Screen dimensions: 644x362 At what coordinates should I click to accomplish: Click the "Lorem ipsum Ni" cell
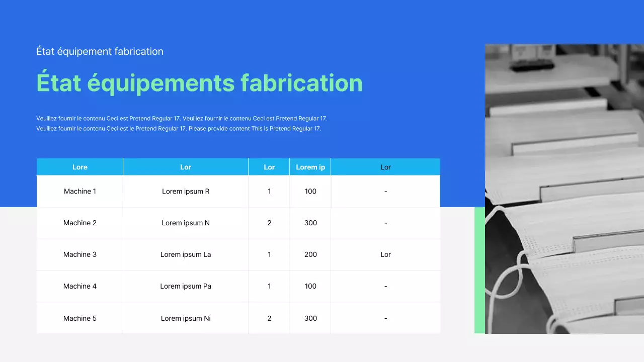pos(185,318)
